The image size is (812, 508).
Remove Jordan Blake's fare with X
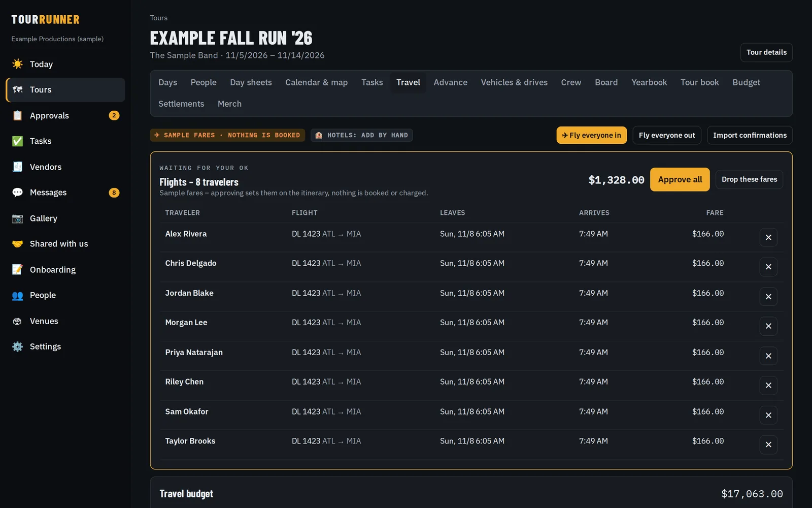[768, 297]
